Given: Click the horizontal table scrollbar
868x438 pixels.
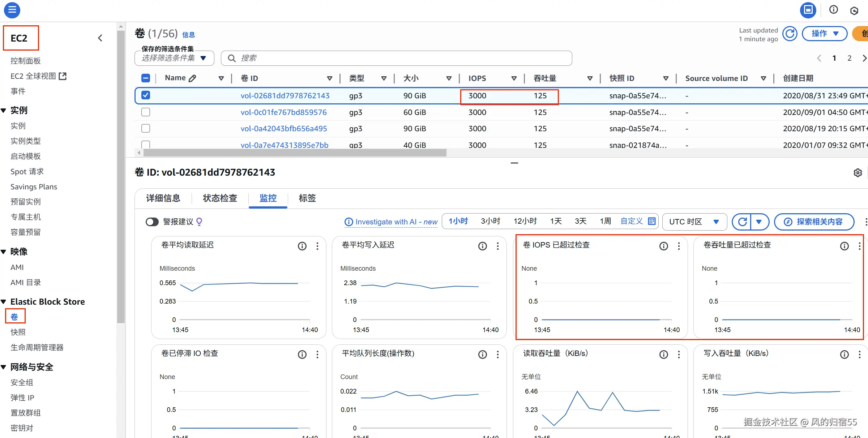Looking at the screenshot, I should (x=295, y=153).
